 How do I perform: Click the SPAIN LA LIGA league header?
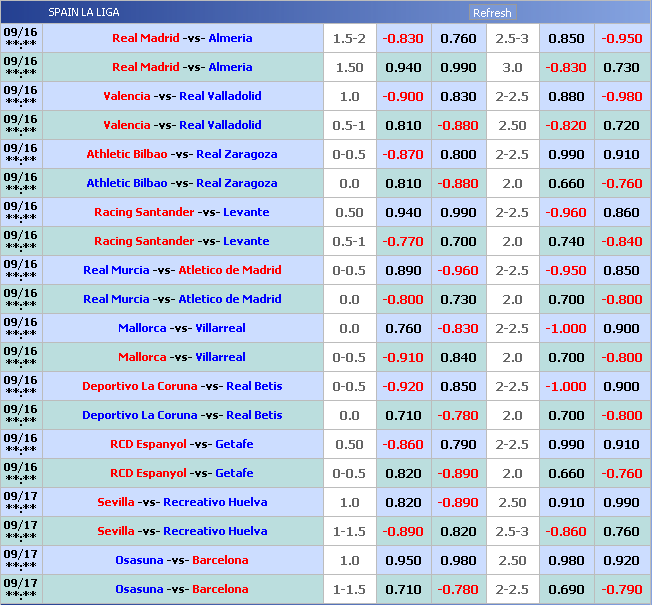click(83, 13)
